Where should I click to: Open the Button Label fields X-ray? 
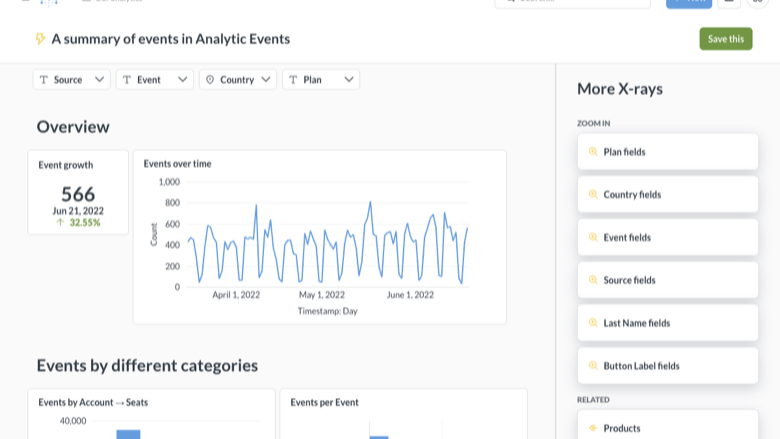tap(668, 365)
